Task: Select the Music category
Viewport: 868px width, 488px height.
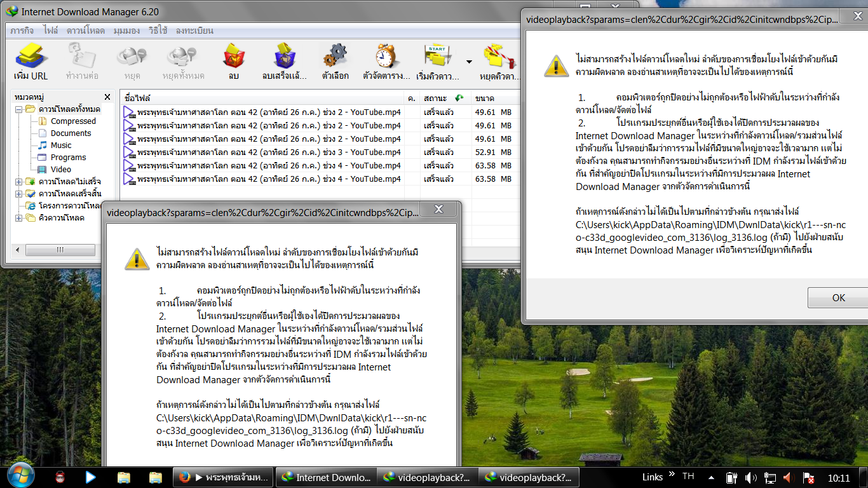Action: coord(61,146)
